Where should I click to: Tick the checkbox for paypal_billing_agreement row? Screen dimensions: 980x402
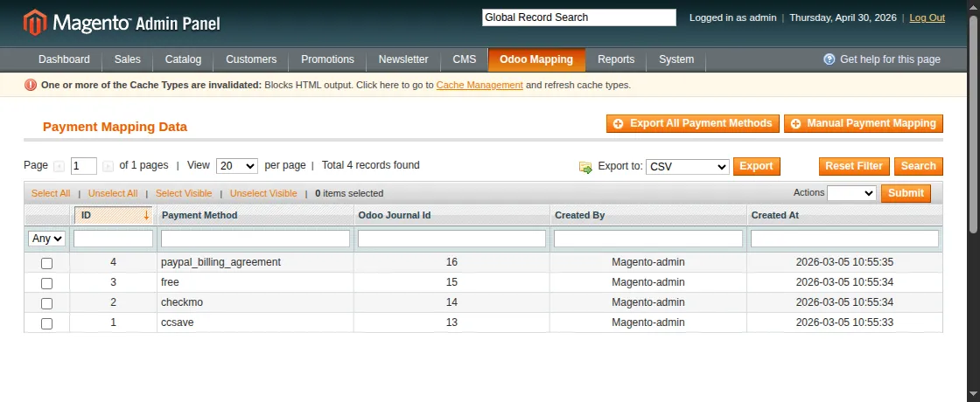(x=47, y=263)
